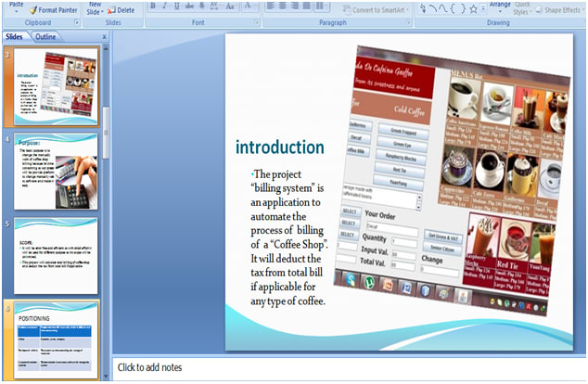Switch to the Slides tab
588x384 pixels.
pos(14,37)
